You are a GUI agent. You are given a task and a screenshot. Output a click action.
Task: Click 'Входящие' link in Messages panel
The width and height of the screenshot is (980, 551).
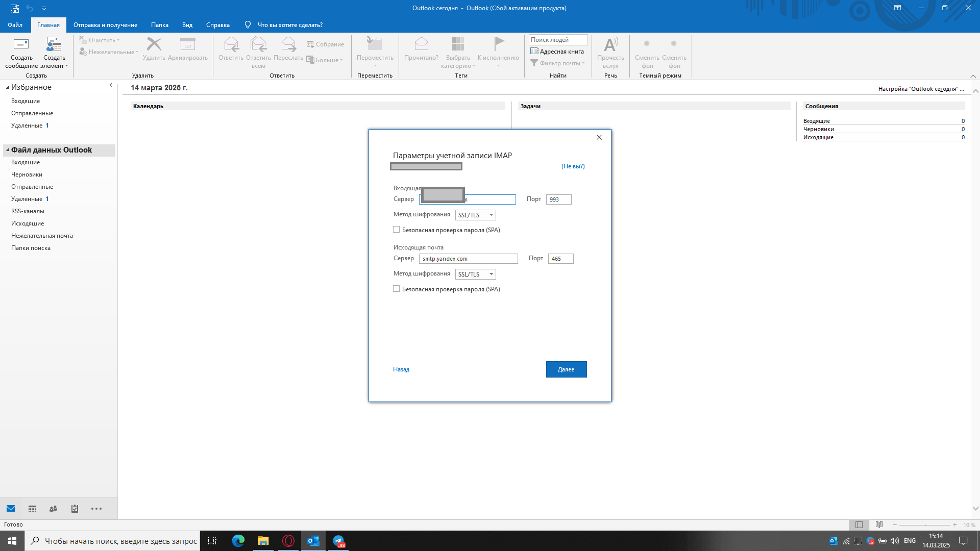click(817, 121)
